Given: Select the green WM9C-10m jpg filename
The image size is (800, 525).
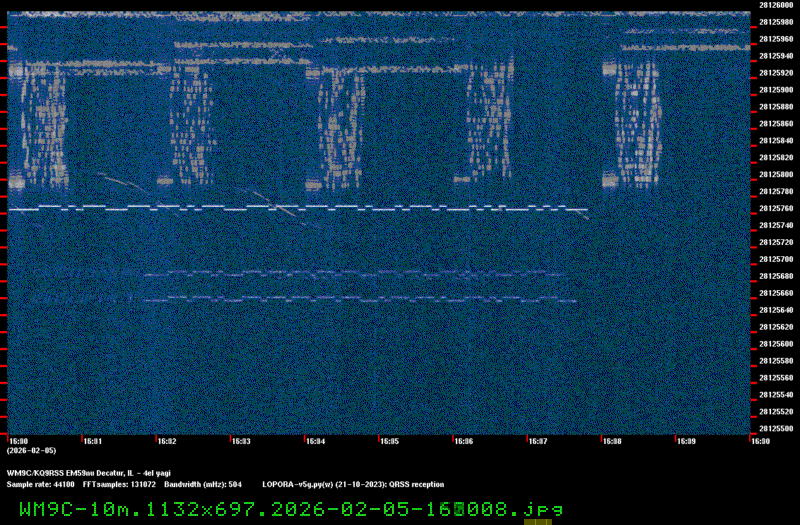Looking at the screenshot, I should pos(291,509).
